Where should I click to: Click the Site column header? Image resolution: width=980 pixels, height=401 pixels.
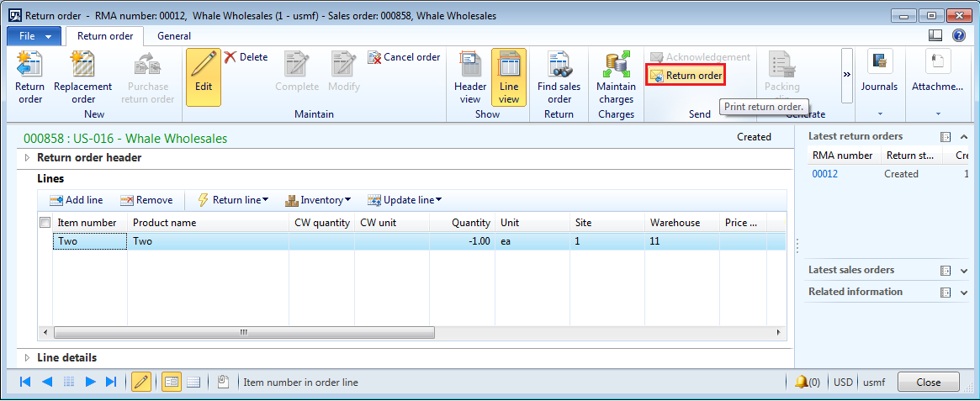607,223
